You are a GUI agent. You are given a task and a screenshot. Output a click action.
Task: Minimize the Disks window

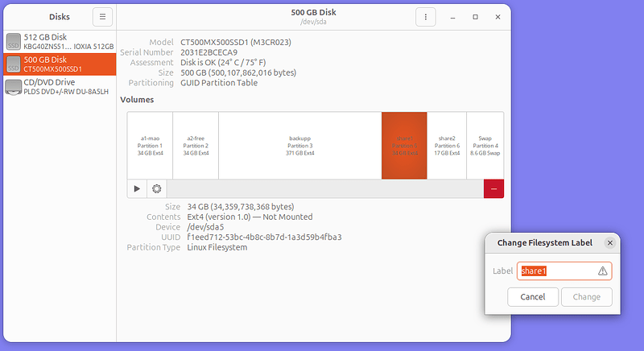[452, 17]
